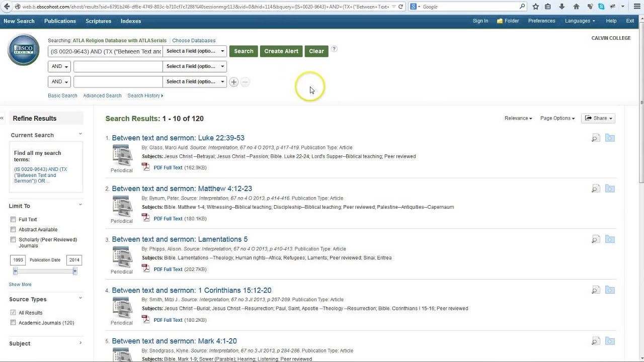The image size is (644, 362).
Task: Expand the Subject facet
Action: point(80,343)
